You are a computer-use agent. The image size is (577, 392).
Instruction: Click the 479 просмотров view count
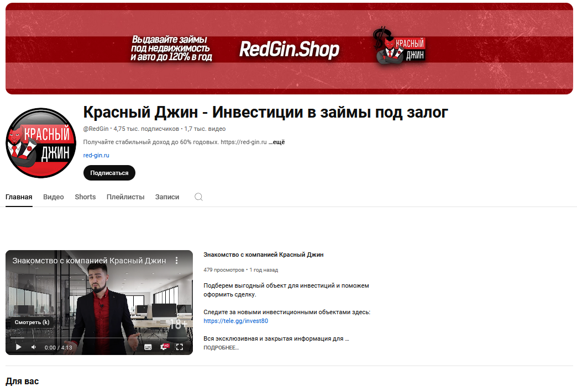click(224, 270)
